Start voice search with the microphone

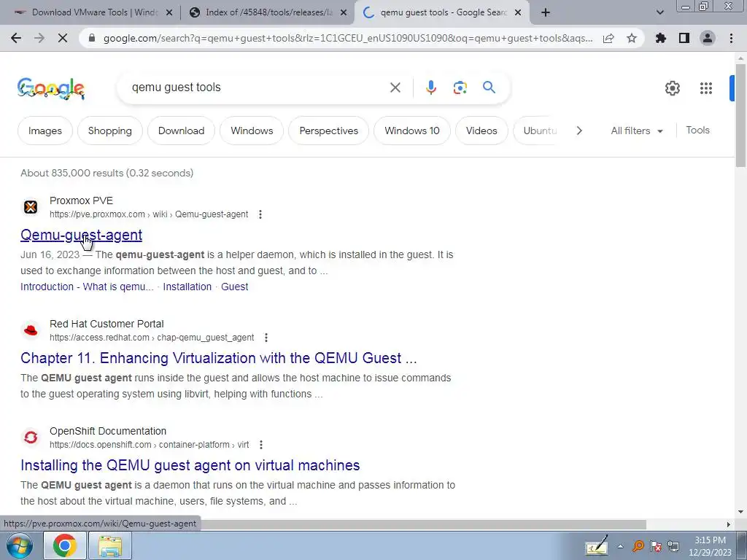[430, 87]
